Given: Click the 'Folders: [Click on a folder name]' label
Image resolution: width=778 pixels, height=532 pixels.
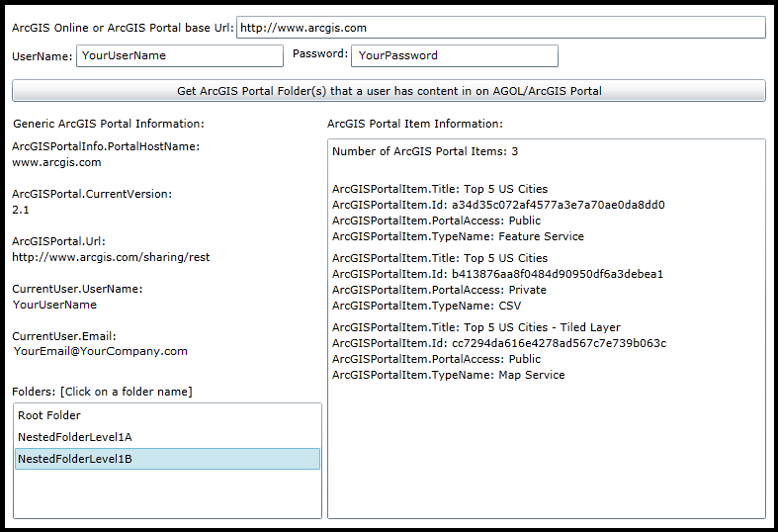Looking at the screenshot, I should tap(102, 392).
